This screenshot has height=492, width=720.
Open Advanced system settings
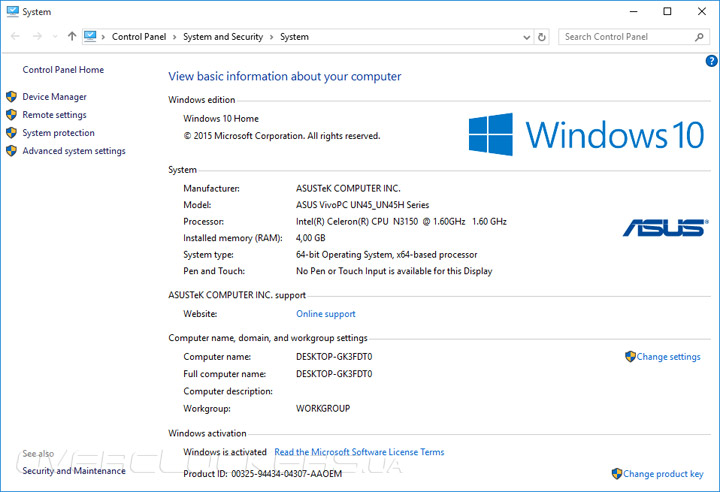click(74, 151)
